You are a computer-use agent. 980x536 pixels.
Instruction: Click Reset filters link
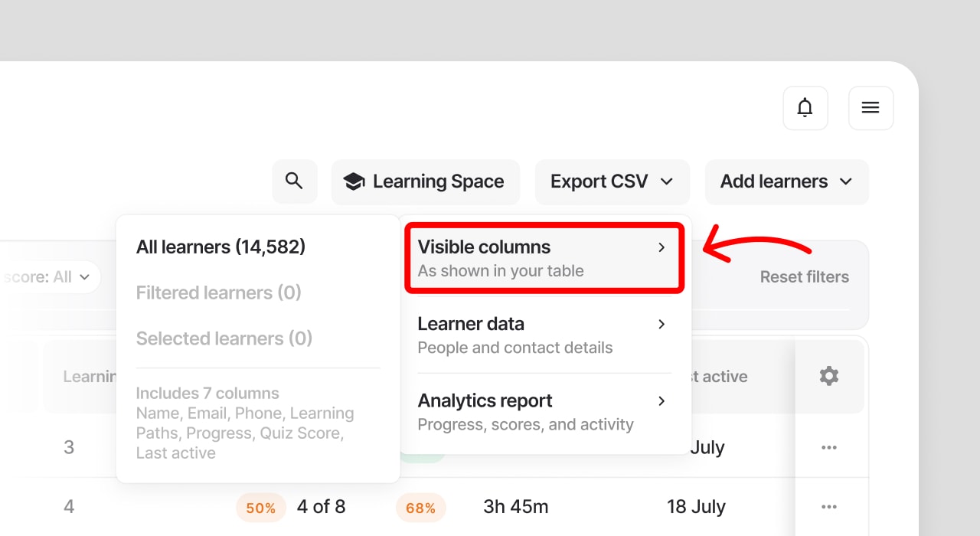[804, 276]
